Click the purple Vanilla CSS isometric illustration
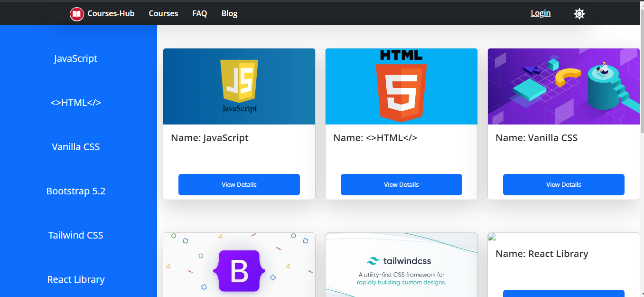Image resolution: width=644 pixels, height=297 pixels. [563, 86]
